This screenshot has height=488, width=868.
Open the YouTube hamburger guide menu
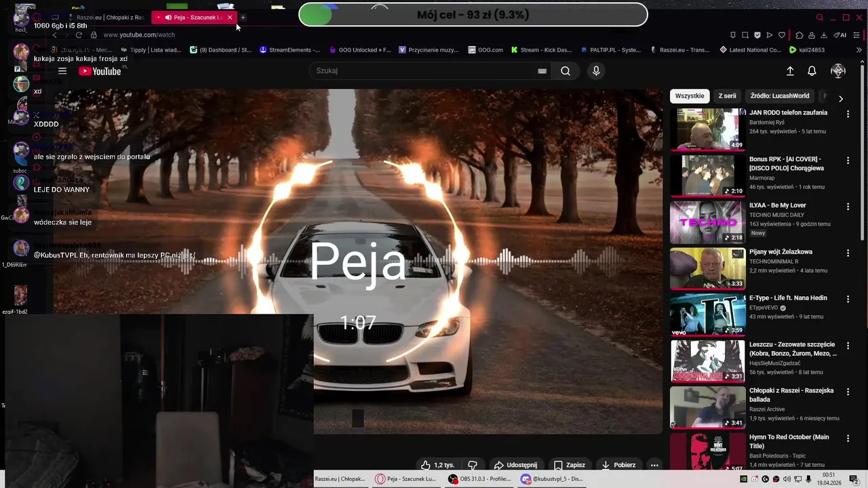click(x=62, y=71)
